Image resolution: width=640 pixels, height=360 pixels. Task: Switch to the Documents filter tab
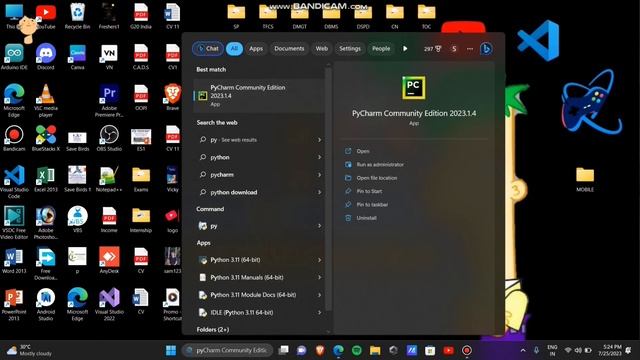click(x=289, y=49)
